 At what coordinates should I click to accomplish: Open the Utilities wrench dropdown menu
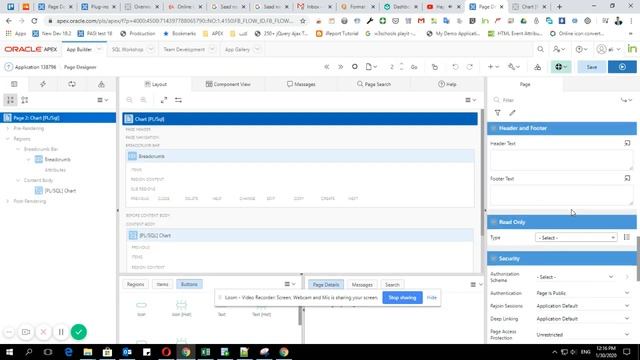[514, 67]
